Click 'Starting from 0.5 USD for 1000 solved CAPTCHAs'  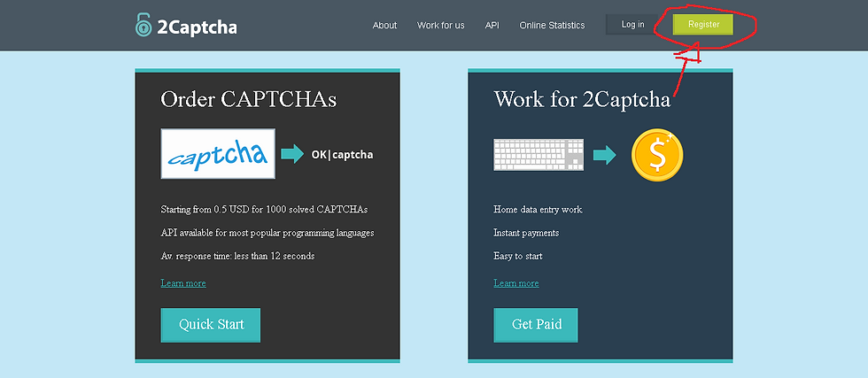coord(264,210)
